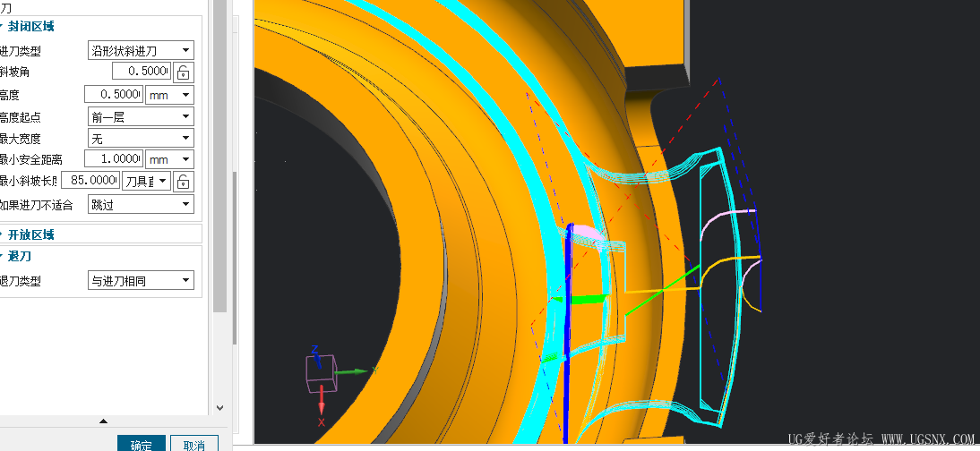Open the mm unit dropdown for 最小安全距离
This screenshot has height=451, width=980.
click(x=169, y=159)
